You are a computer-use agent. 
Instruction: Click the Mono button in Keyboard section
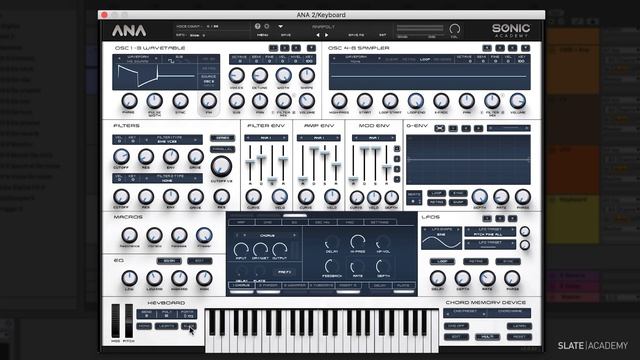tap(144, 327)
